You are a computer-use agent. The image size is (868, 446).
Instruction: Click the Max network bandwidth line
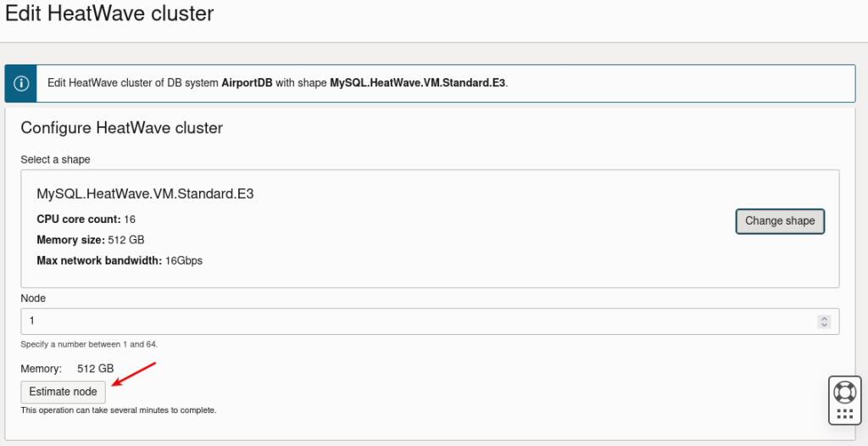point(120,260)
